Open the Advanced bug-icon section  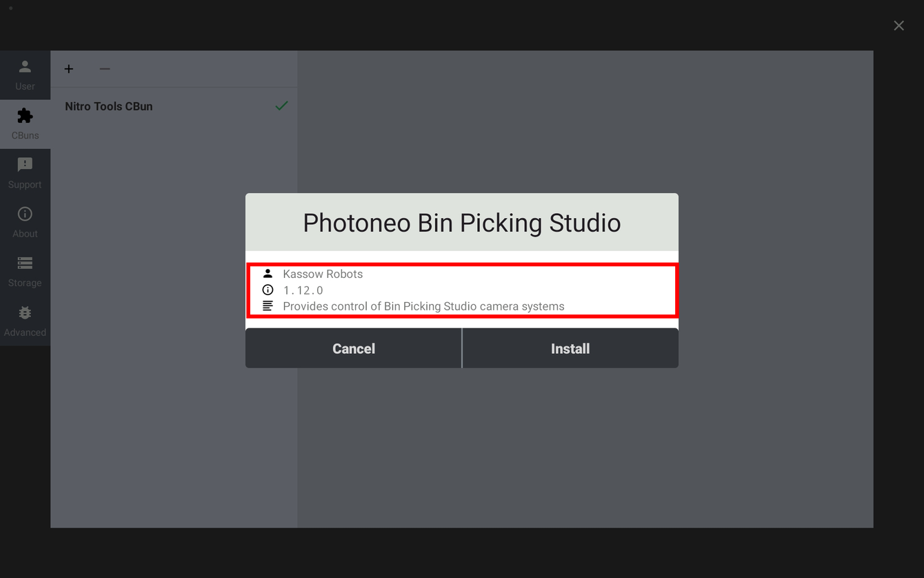point(25,321)
